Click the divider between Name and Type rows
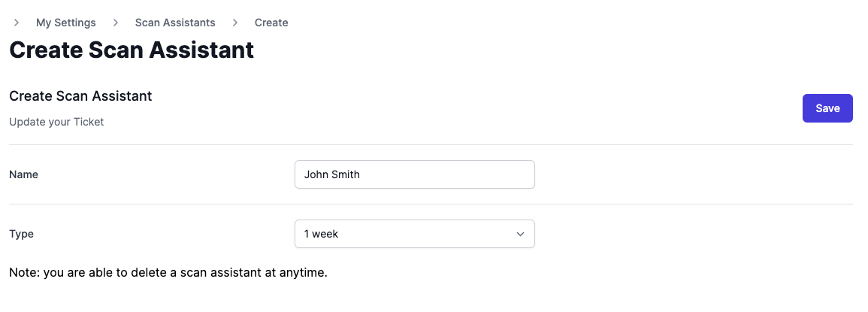Viewport: 868px width, 312px height. [x=431, y=204]
